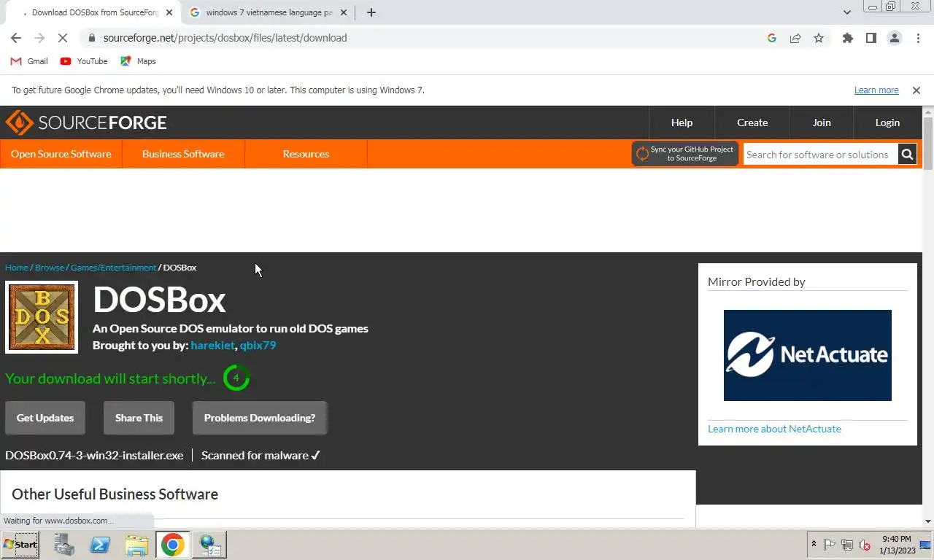934x560 pixels.
Task: Click the Google icon in the address bar
Action: (x=772, y=38)
